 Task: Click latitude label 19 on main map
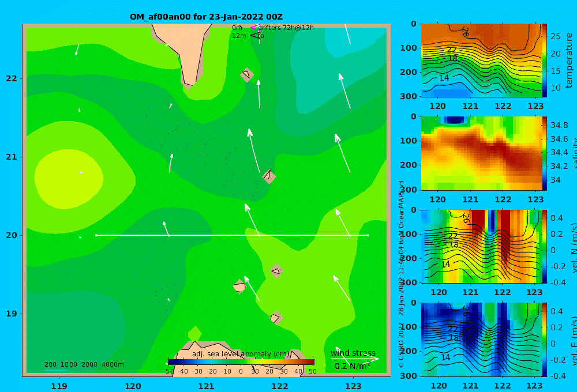(12, 314)
